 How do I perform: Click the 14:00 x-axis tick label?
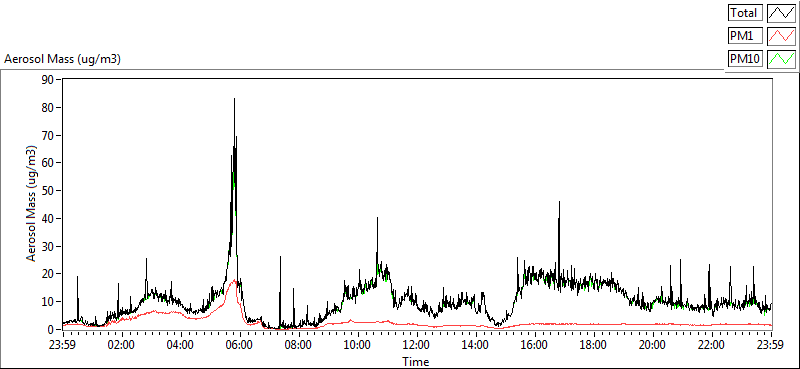pyautogui.click(x=475, y=345)
